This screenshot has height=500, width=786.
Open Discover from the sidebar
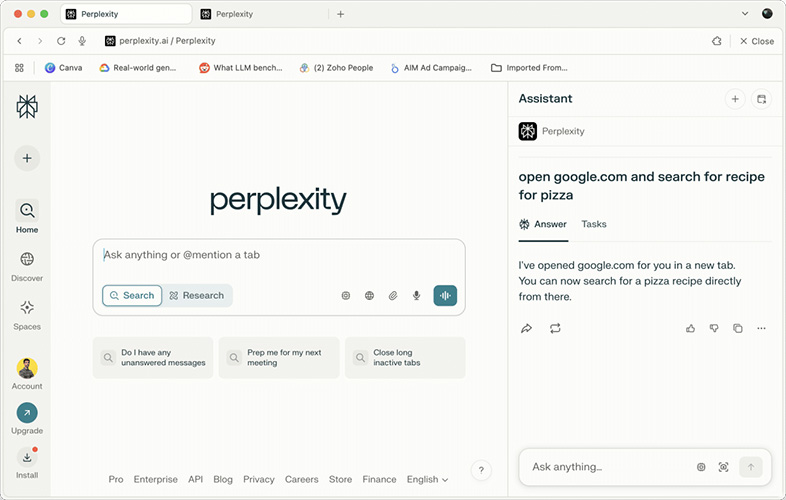point(27,266)
